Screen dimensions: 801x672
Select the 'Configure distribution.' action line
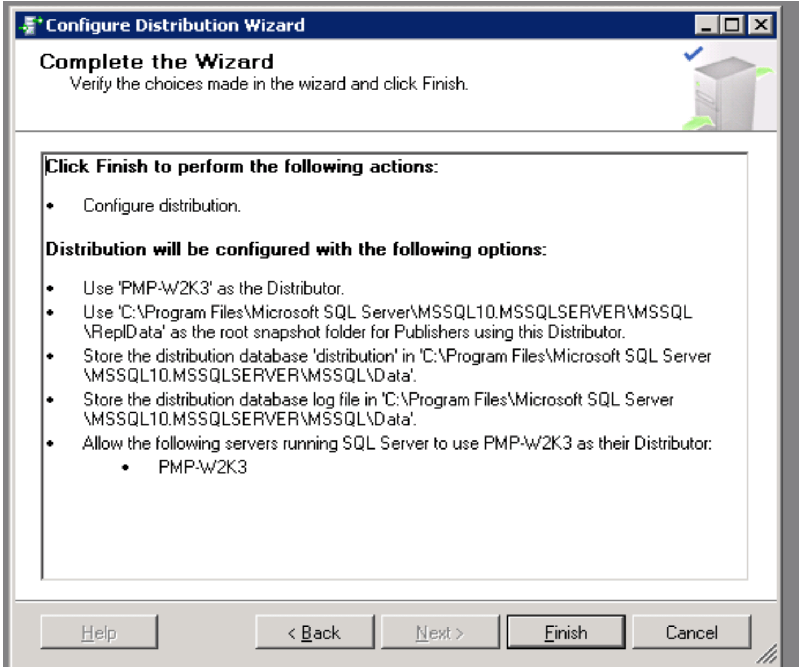162,206
